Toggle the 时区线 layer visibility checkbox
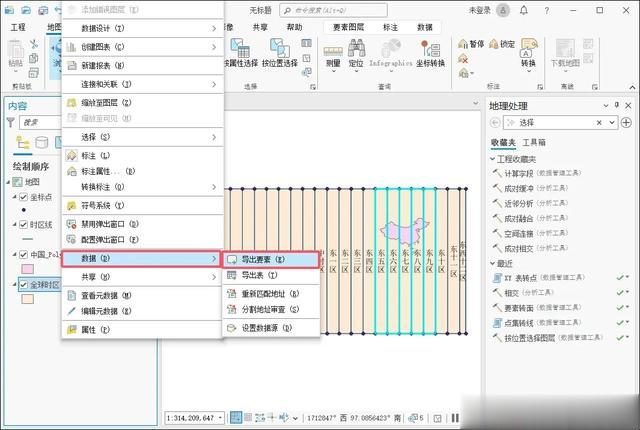This screenshot has height=430, width=640. coord(23,225)
